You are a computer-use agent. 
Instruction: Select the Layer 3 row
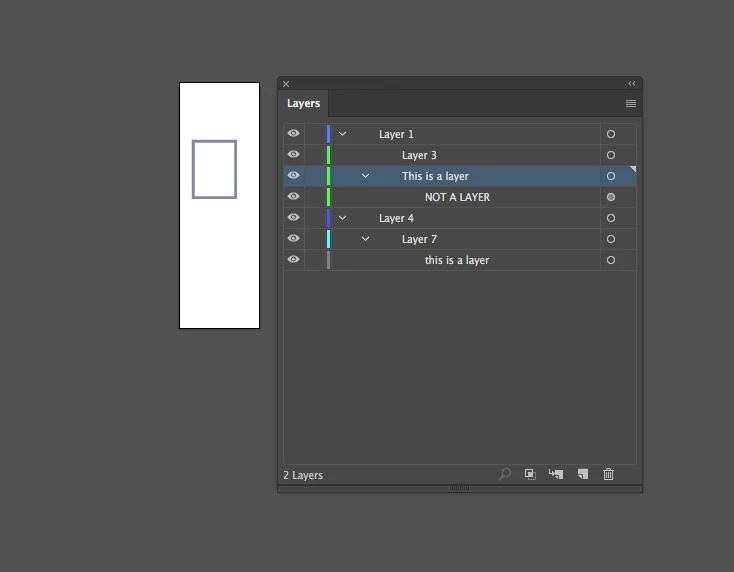(x=460, y=155)
